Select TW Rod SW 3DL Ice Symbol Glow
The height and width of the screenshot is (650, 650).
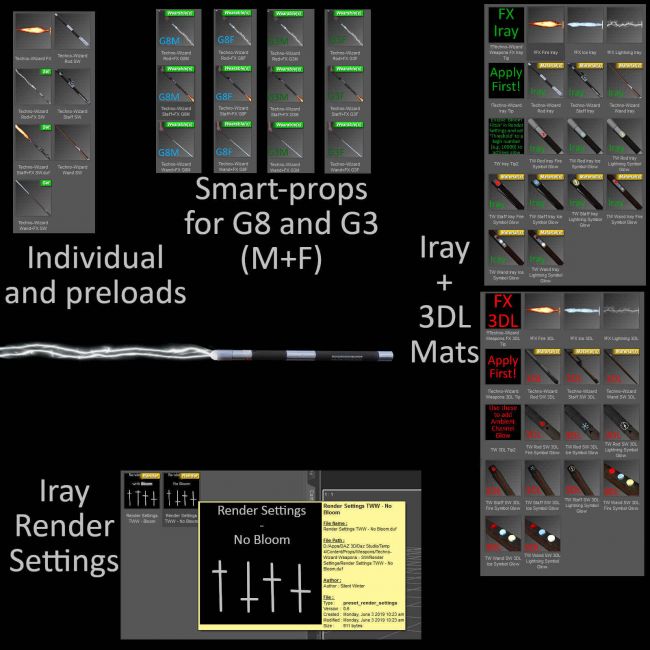[x=583, y=421]
